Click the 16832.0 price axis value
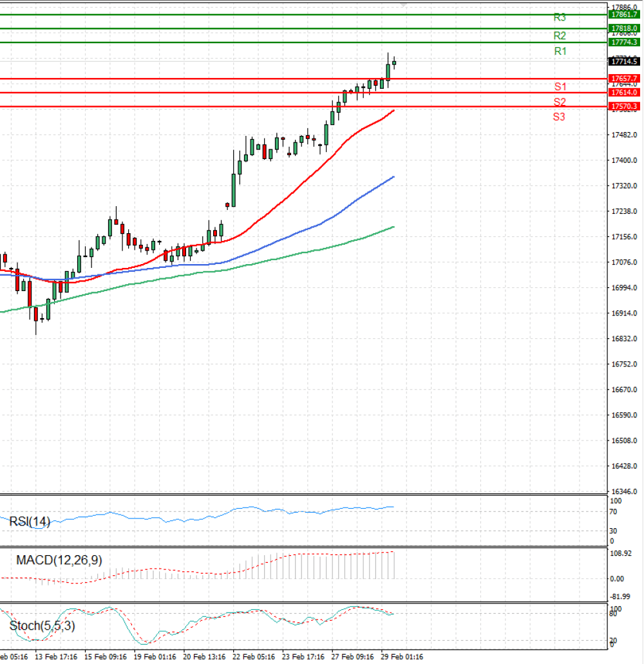 (624, 339)
